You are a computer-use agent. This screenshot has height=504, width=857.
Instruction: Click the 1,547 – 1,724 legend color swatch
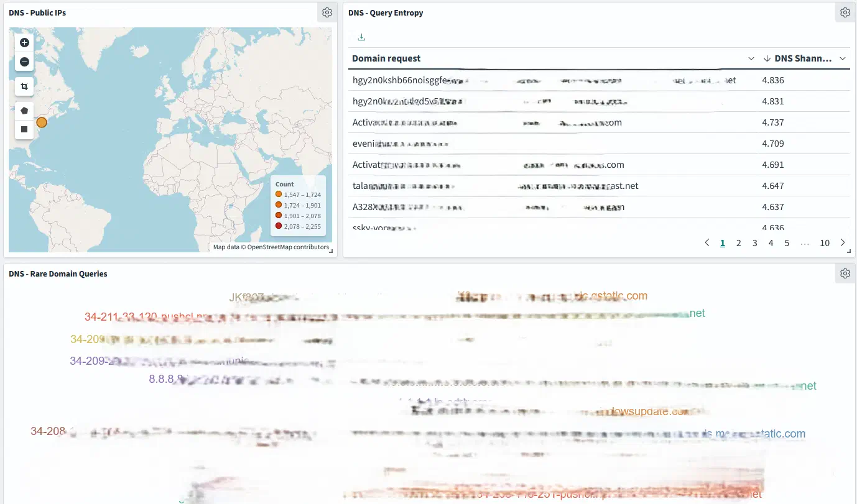[x=279, y=195]
